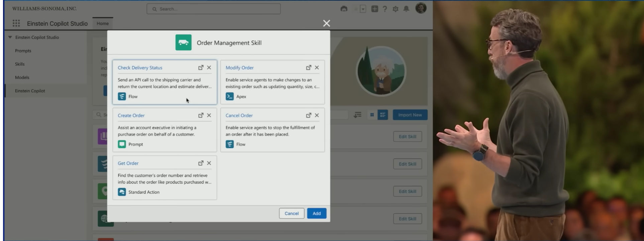Open the Get Order link

(128, 163)
